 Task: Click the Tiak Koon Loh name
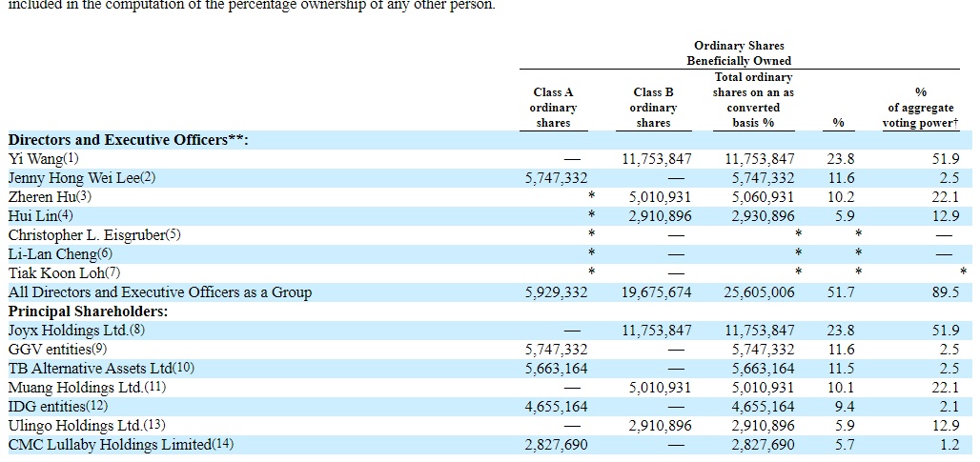coord(55,273)
